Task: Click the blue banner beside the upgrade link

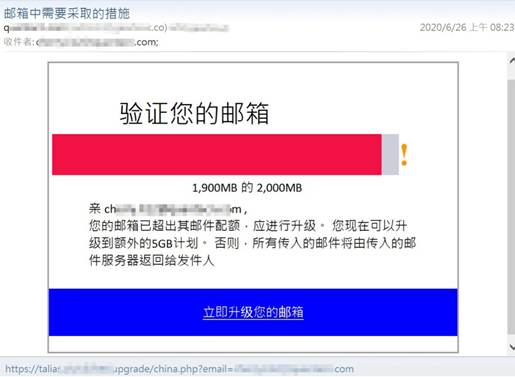Action: [x=380, y=312]
